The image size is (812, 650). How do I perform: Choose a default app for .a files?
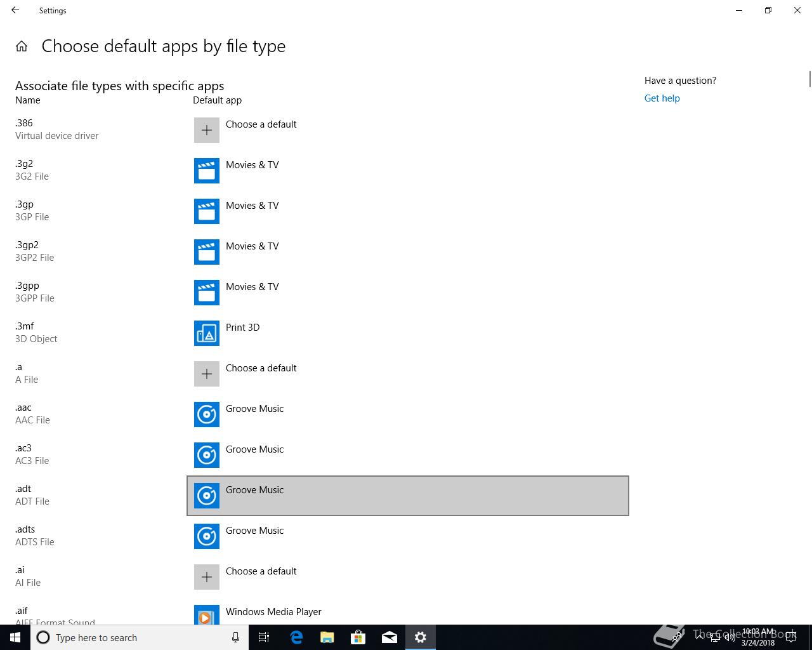407,374
